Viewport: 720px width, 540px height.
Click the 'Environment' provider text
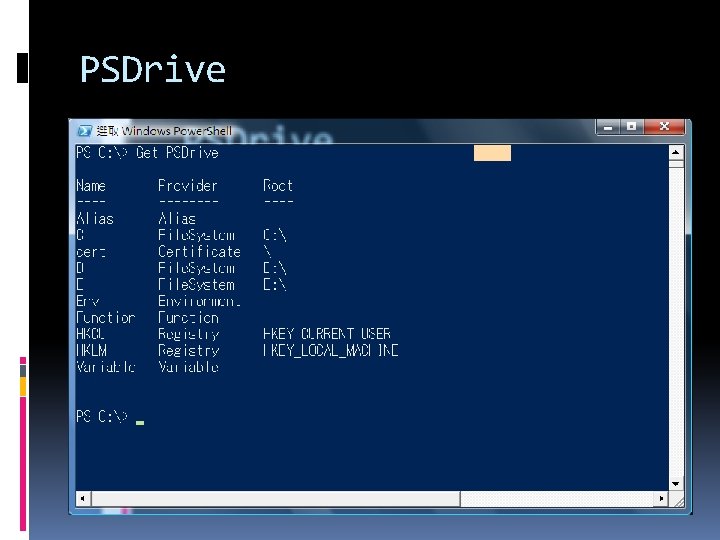(x=199, y=301)
